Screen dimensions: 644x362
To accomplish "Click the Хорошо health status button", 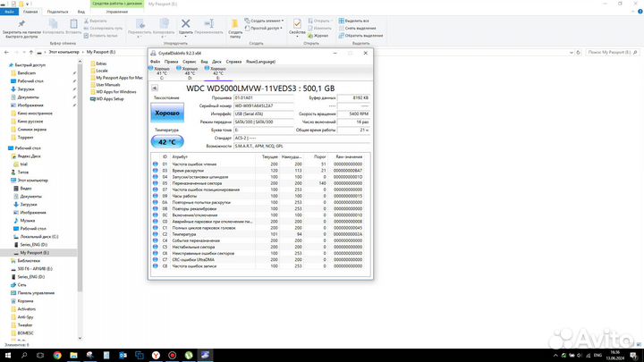I will (167, 113).
